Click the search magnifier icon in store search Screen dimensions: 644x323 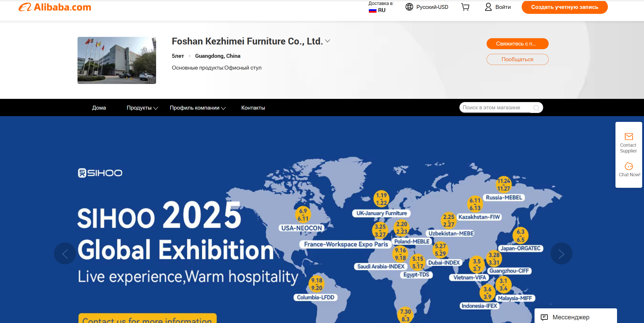[x=536, y=108]
